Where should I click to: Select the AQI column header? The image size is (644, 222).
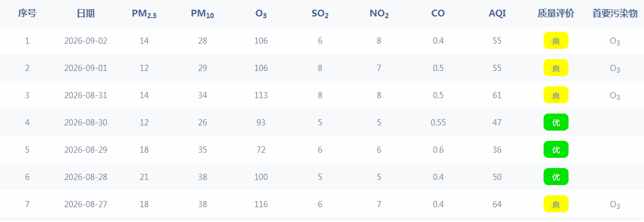click(x=497, y=14)
